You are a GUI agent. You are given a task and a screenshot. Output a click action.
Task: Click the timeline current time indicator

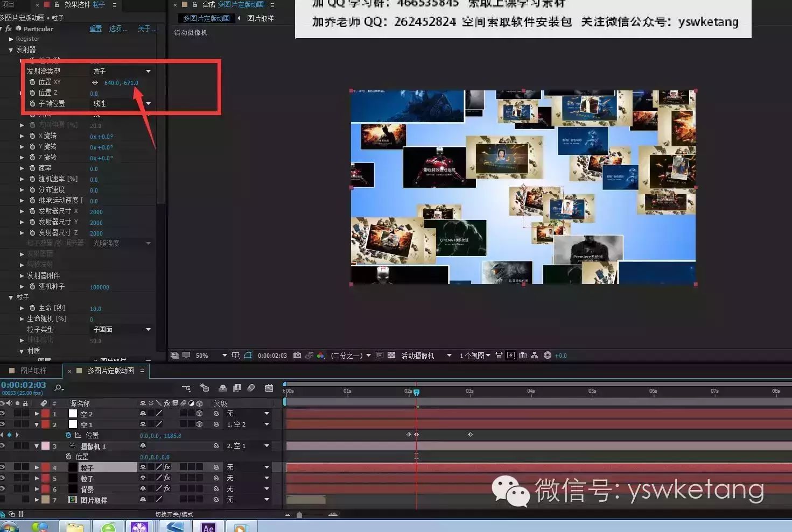[x=416, y=393]
